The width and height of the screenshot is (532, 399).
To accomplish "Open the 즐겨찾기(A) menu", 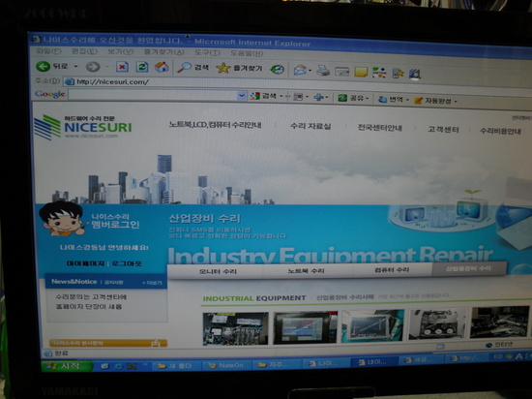I will pos(164,52).
